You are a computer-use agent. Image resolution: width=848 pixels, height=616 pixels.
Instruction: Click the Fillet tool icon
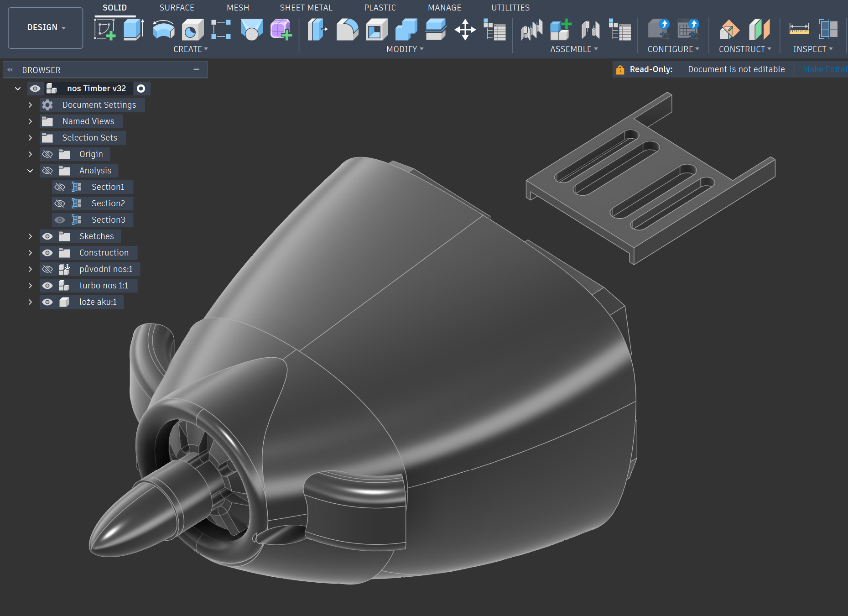347,30
